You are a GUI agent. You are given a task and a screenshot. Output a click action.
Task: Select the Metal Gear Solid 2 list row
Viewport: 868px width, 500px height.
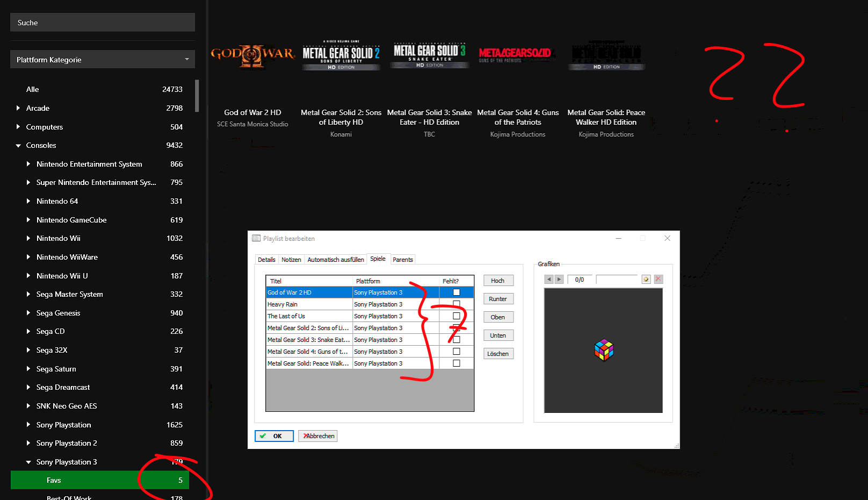click(x=370, y=328)
